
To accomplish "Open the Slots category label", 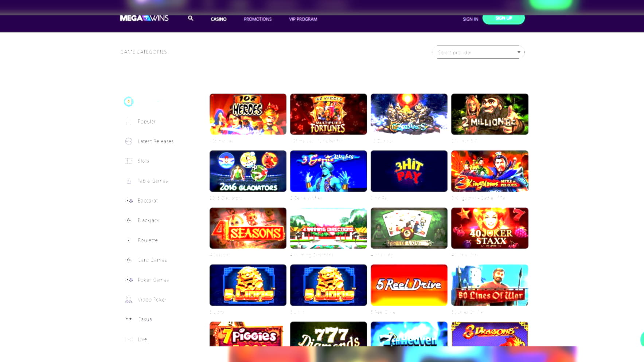I will tap(143, 161).
